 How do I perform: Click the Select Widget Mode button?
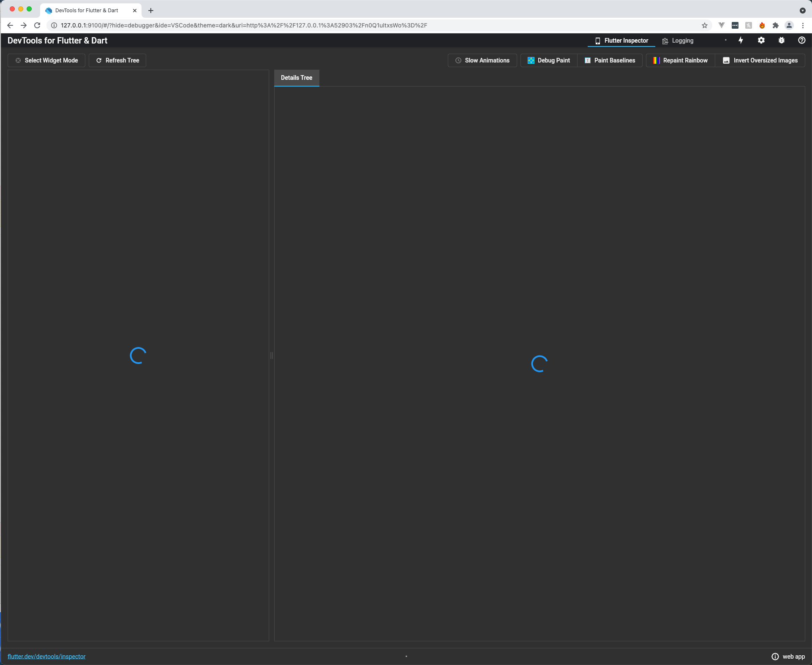[46, 60]
